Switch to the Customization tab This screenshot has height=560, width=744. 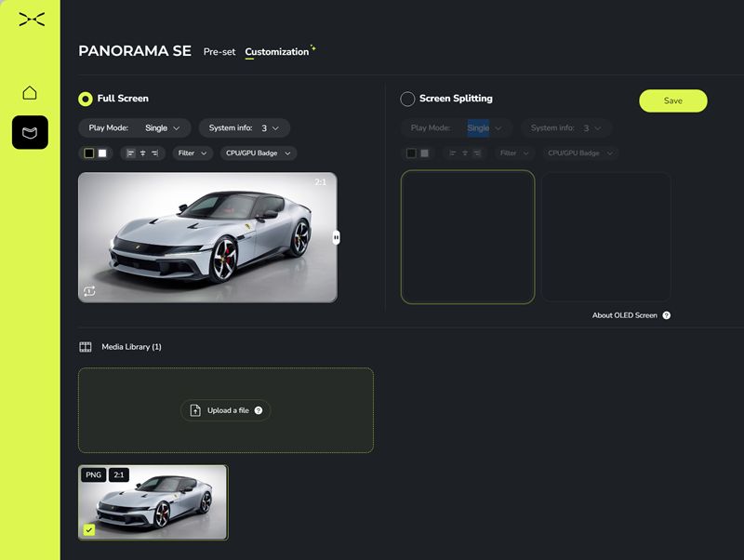click(x=276, y=52)
